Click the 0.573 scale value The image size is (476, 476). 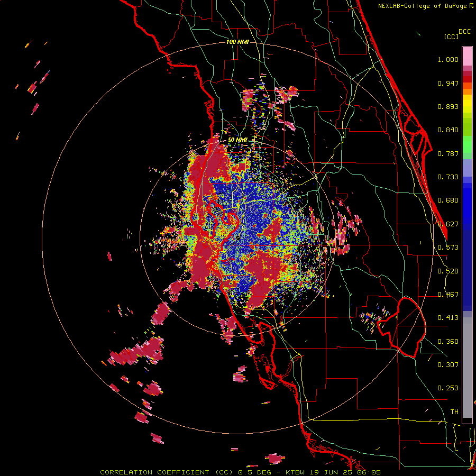click(x=448, y=248)
